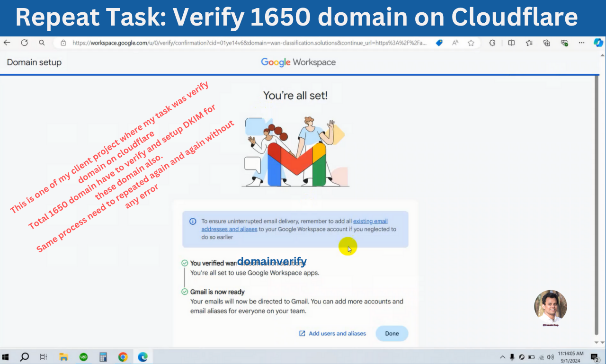Image resolution: width=606 pixels, height=364 pixels.
Task: Open Task View on the taskbar
Action: [43, 357]
